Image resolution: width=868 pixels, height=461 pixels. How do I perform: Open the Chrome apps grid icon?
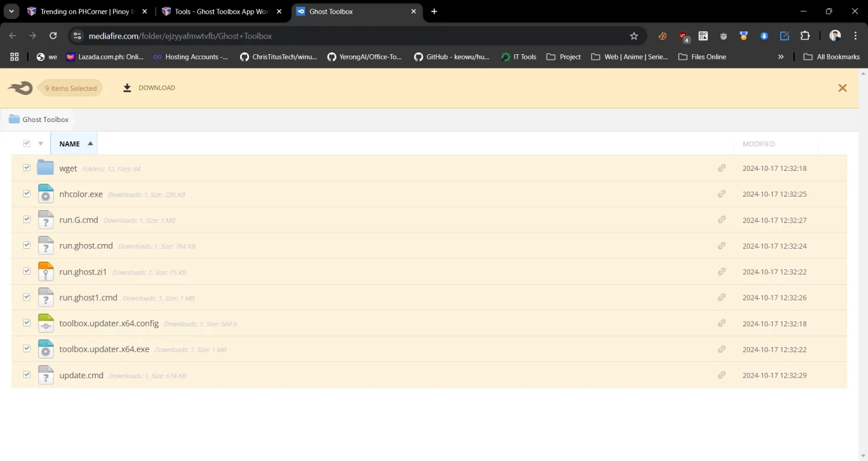14,57
